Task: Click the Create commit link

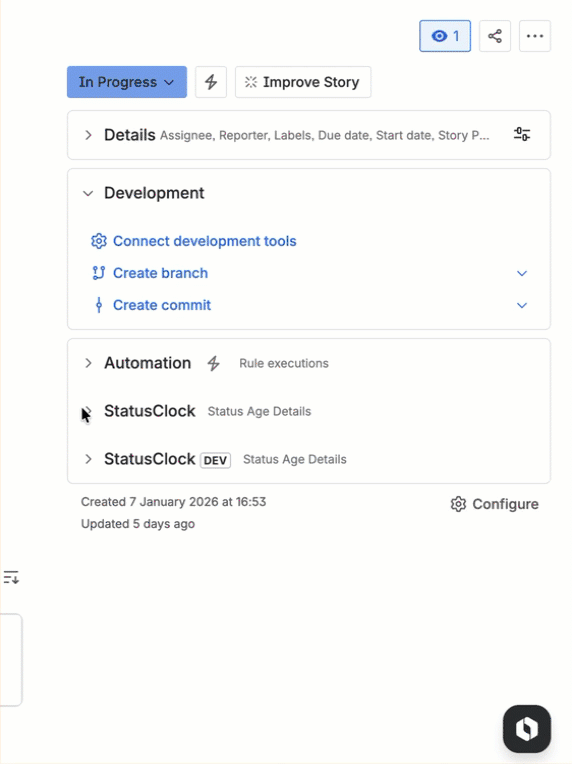Action: pos(162,306)
